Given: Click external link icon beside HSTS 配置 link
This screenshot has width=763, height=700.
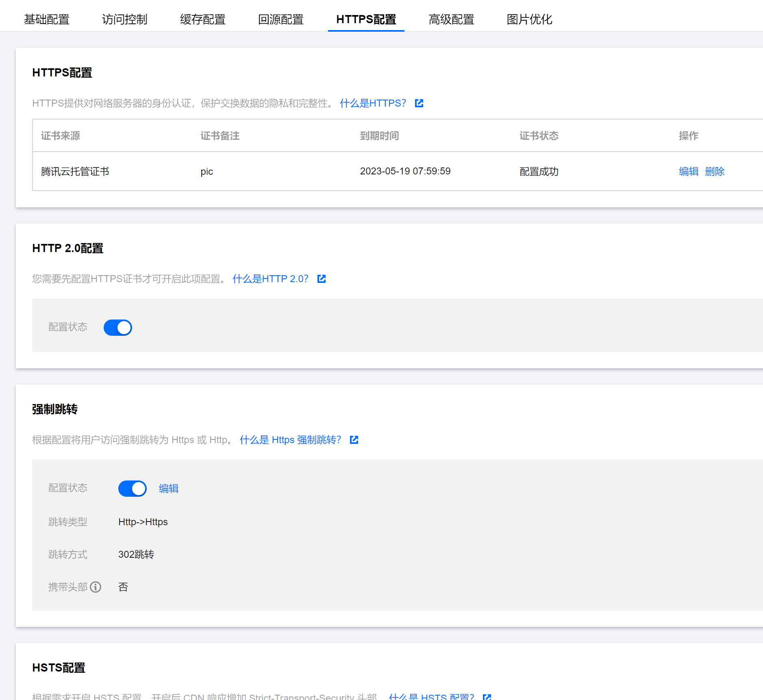Looking at the screenshot, I should (487, 697).
